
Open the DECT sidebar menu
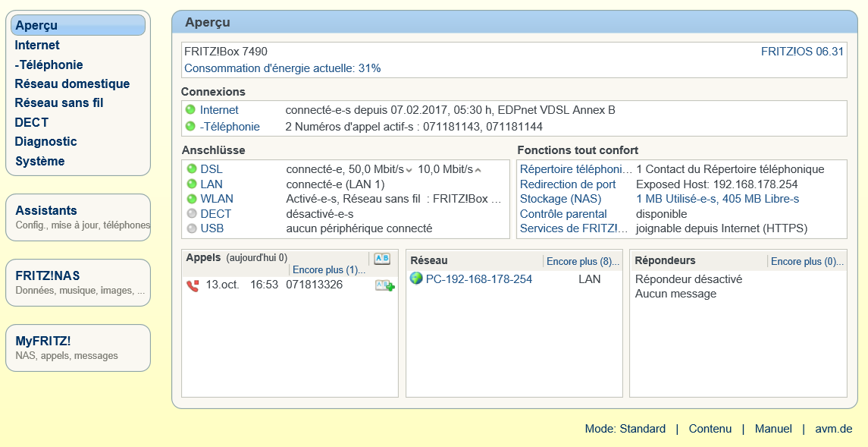point(32,122)
